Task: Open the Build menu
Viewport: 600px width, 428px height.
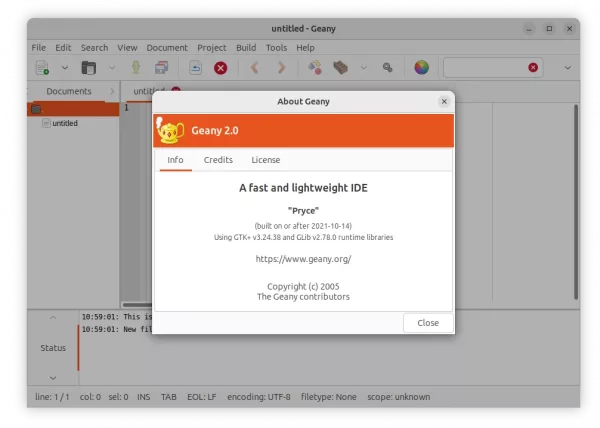Action: click(246, 48)
